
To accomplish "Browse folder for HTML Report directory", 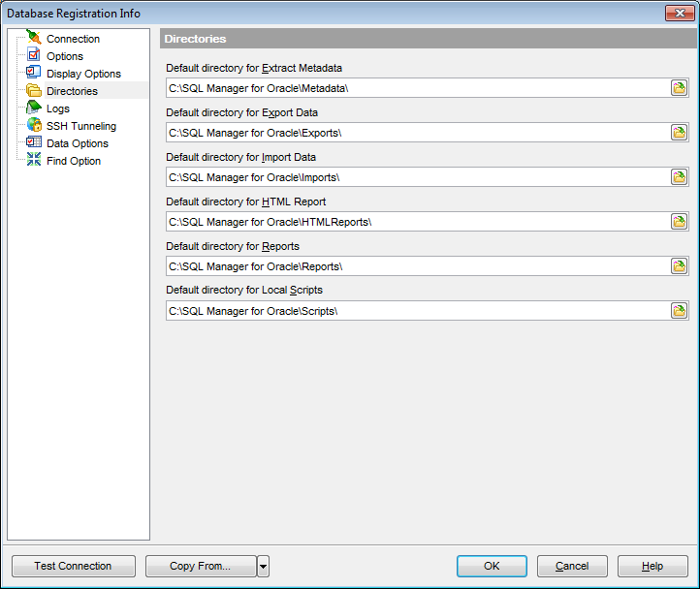I will coord(679,222).
